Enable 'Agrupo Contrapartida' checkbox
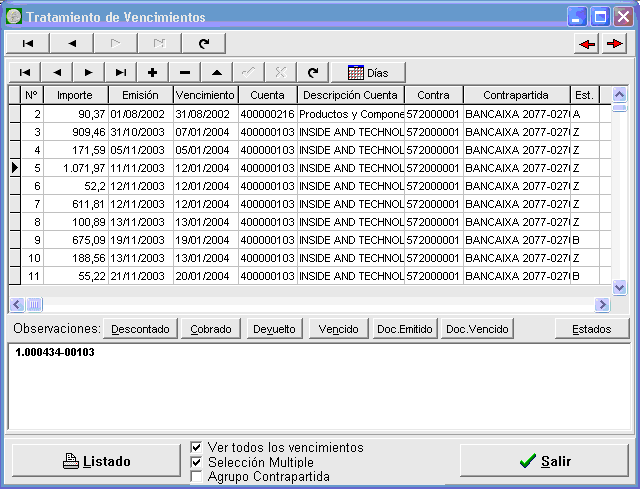 click(x=197, y=477)
